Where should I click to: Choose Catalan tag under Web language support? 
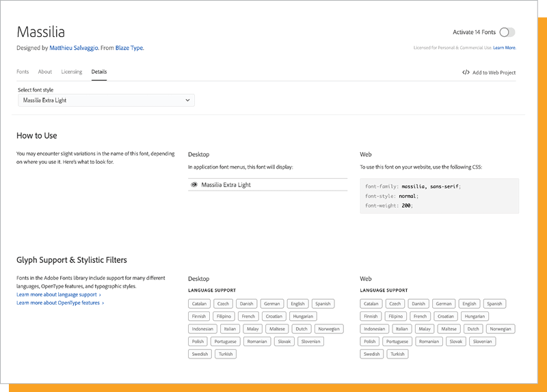pos(371,304)
